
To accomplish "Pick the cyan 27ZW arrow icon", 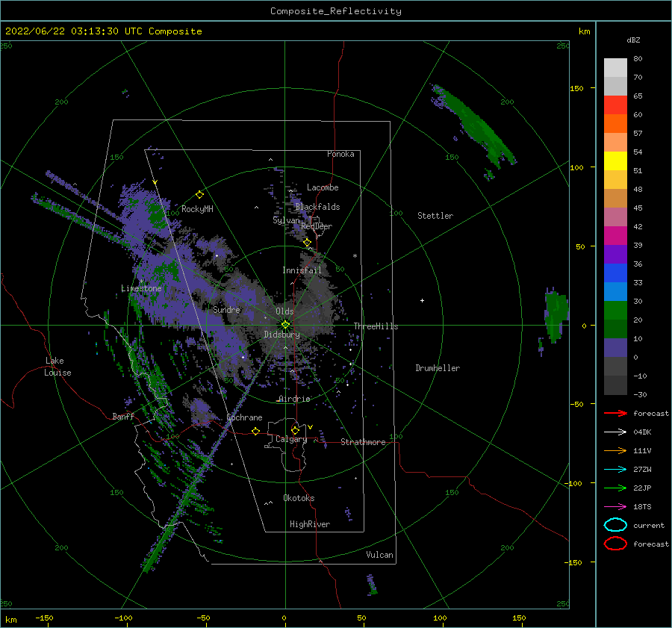I will [615, 470].
